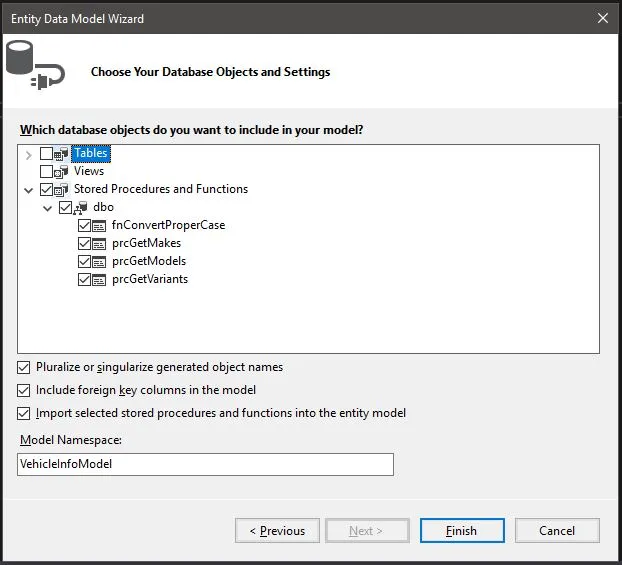Image resolution: width=622 pixels, height=565 pixels.
Task: Uncheck the prcGetMakes checkbox
Action: coord(84,243)
